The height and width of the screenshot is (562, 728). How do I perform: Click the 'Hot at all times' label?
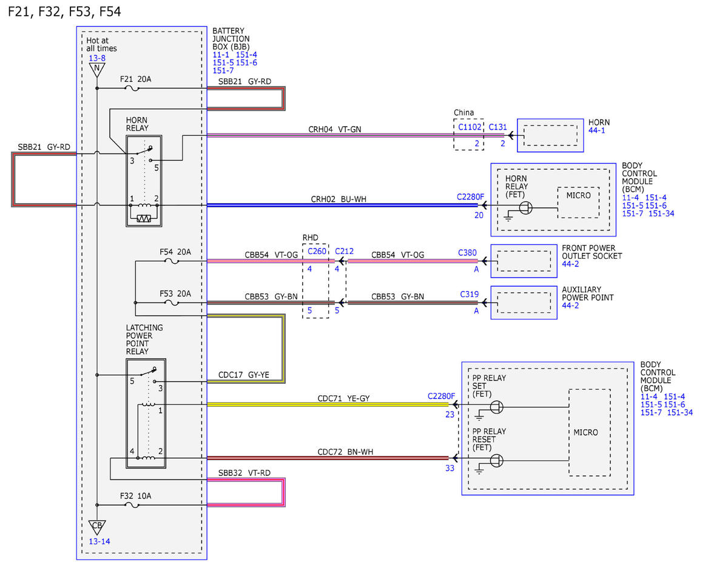pos(102,44)
